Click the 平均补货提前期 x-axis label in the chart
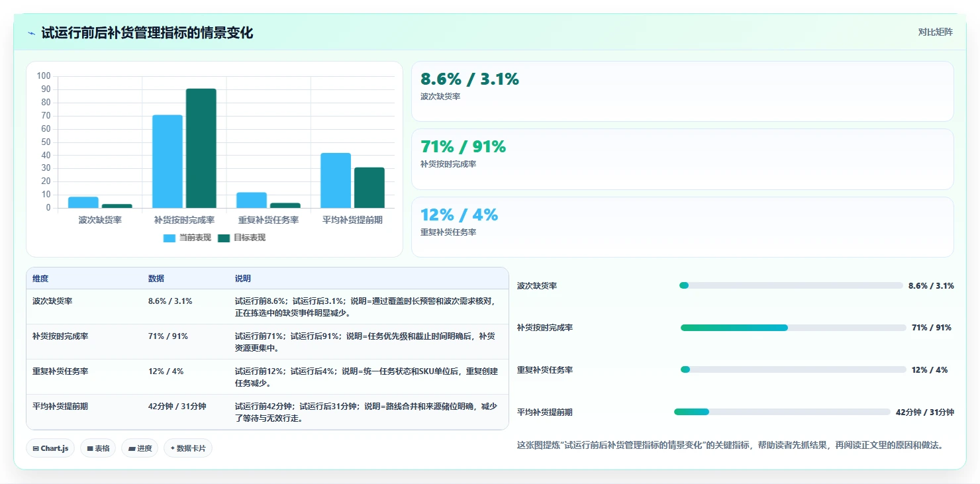The height and width of the screenshot is (484, 980). [352, 220]
